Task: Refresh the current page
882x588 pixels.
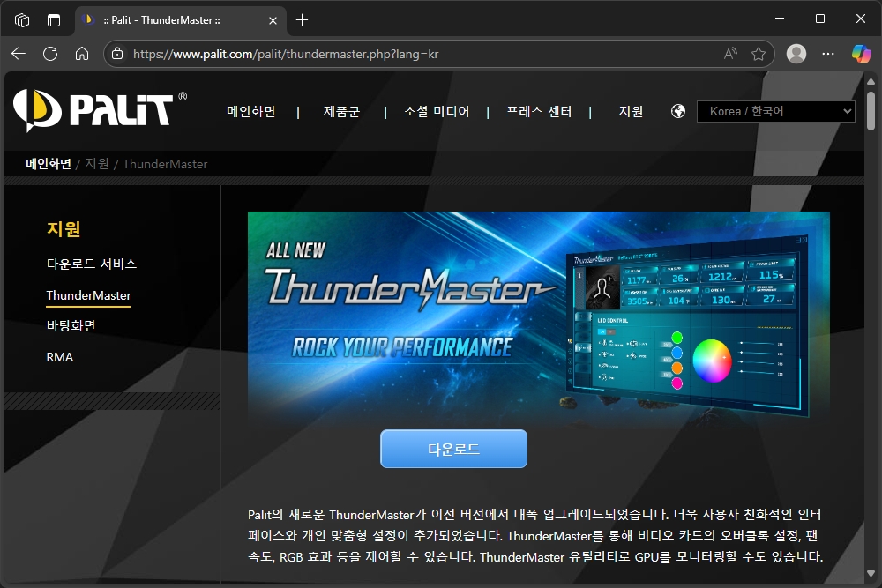Action: [50, 54]
